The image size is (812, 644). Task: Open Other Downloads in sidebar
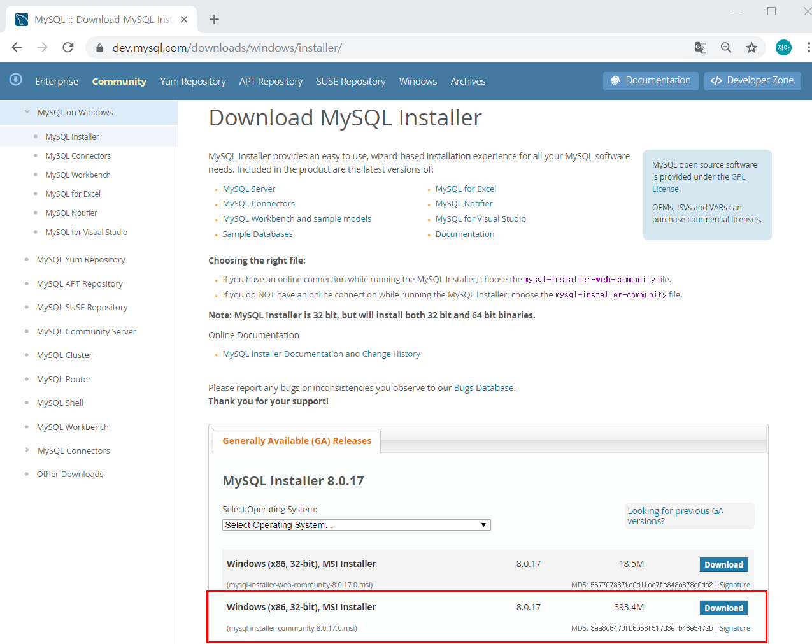tap(70, 475)
